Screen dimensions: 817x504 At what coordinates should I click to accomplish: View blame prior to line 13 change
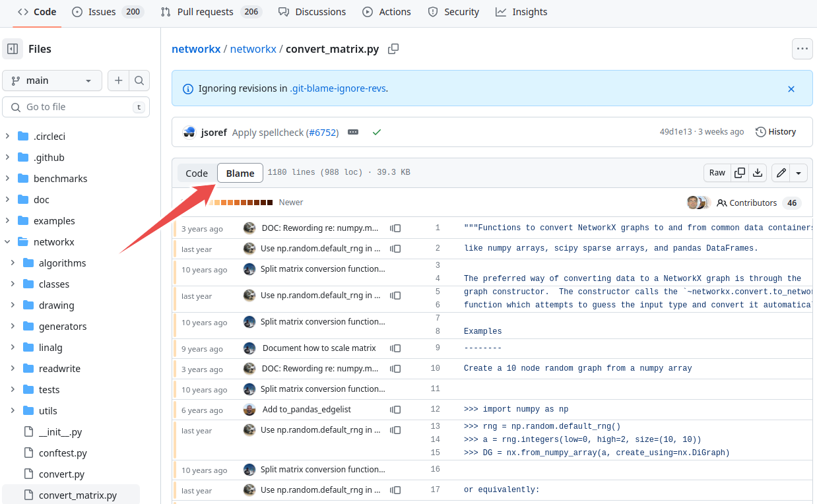[395, 430]
